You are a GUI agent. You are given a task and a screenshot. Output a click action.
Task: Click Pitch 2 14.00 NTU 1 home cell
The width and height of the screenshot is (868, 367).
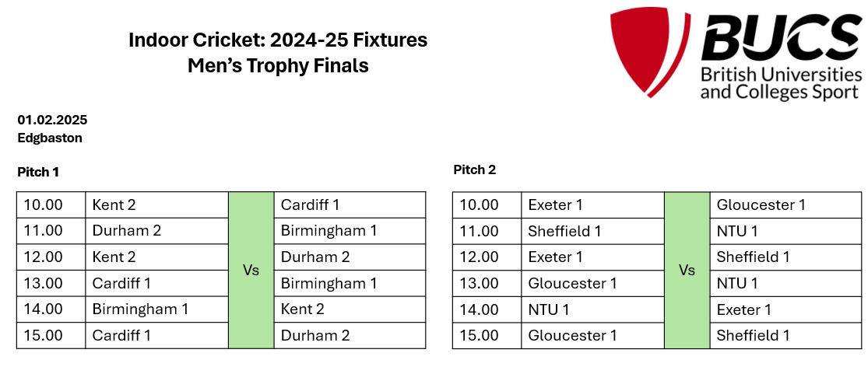pos(593,309)
